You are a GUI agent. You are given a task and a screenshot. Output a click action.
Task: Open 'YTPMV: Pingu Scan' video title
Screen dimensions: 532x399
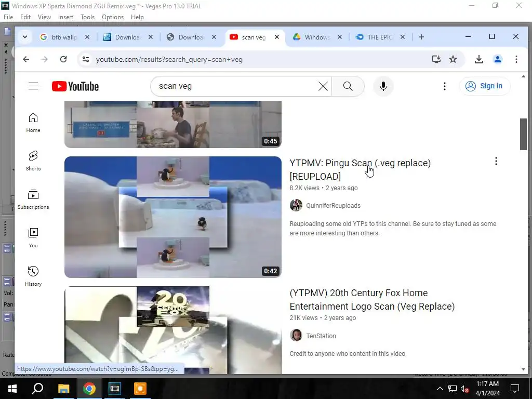click(360, 170)
